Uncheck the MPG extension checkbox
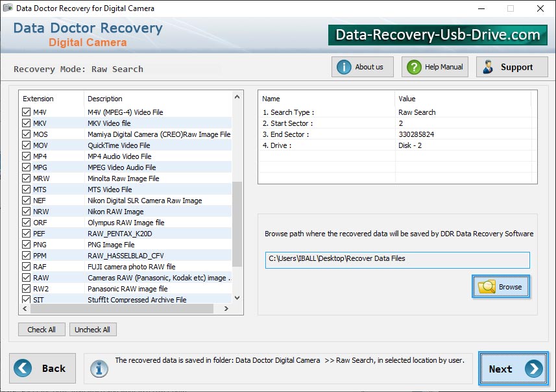The image size is (556, 392). (x=26, y=167)
